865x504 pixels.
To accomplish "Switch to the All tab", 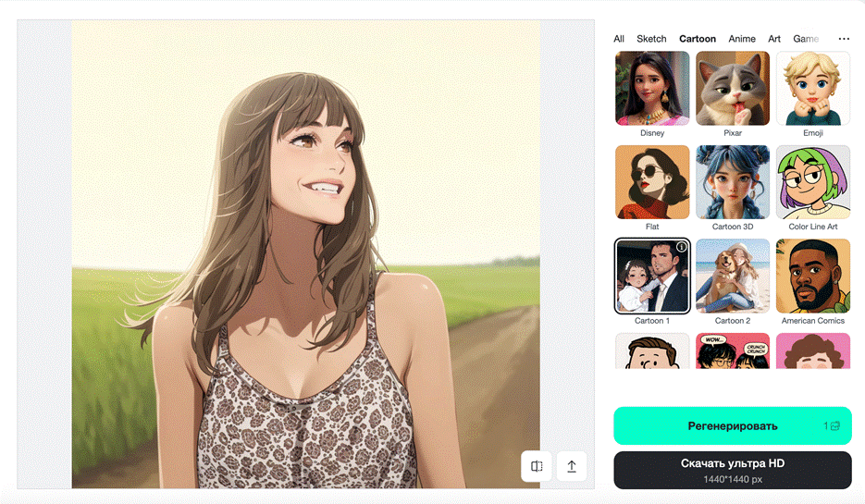I will [x=619, y=39].
